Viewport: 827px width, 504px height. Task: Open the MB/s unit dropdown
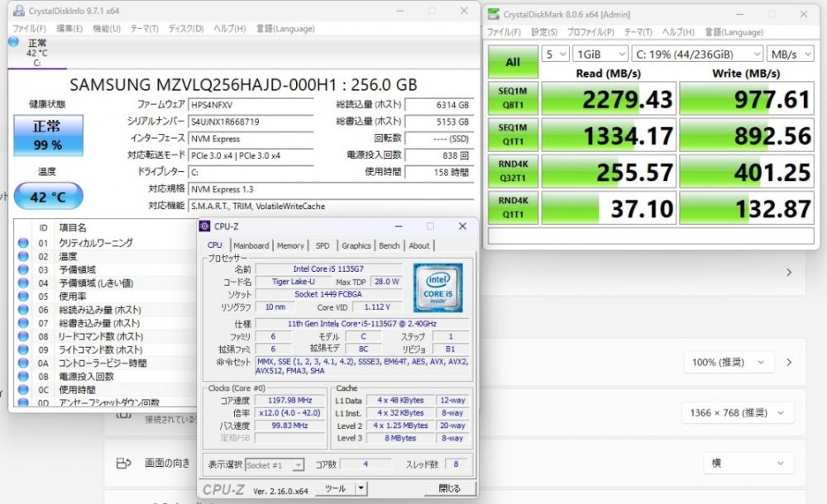click(x=791, y=54)
